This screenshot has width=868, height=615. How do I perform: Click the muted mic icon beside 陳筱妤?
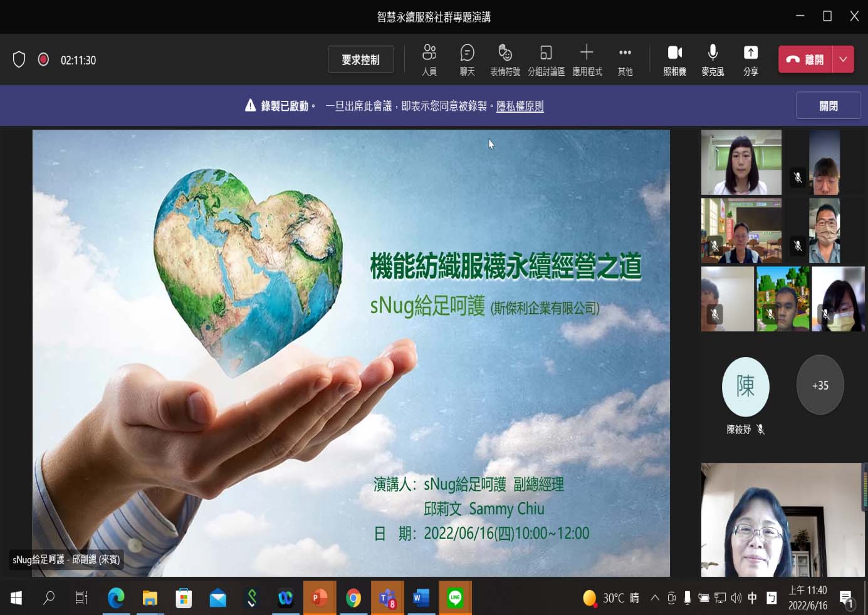(x=760, y=430)
